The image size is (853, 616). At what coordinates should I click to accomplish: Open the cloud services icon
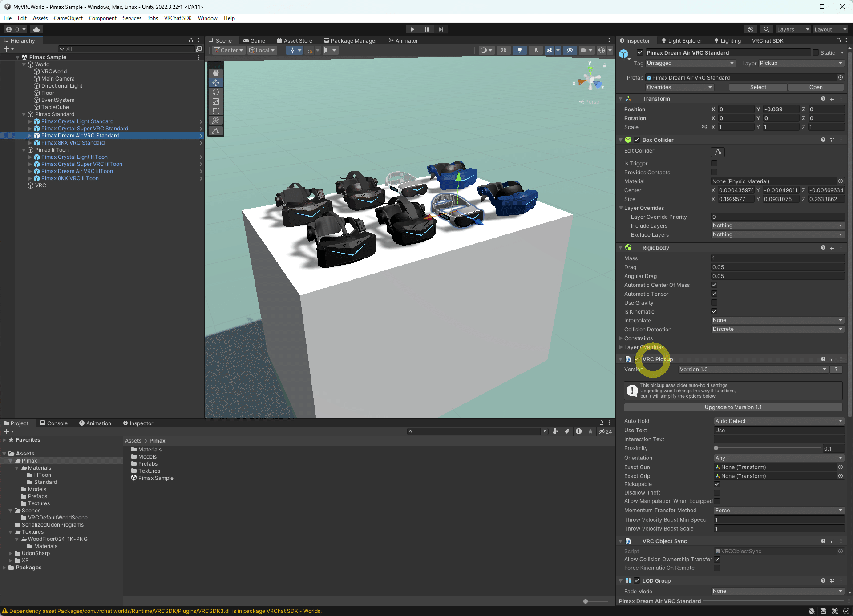click(36, 29)
